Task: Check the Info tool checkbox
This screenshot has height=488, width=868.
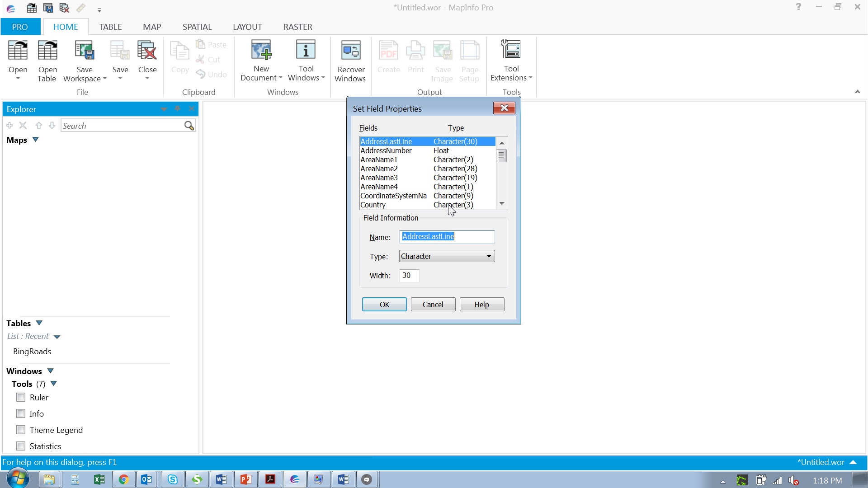Action: [20, 413]
